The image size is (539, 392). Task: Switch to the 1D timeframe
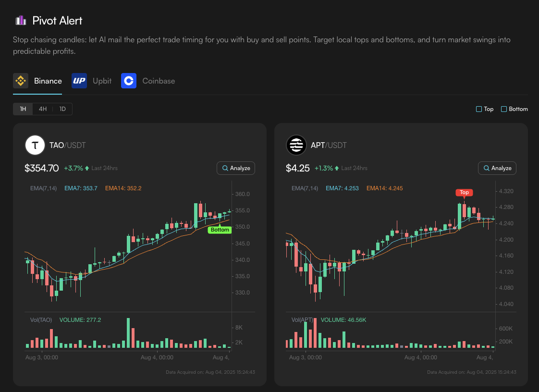[62, 109]
